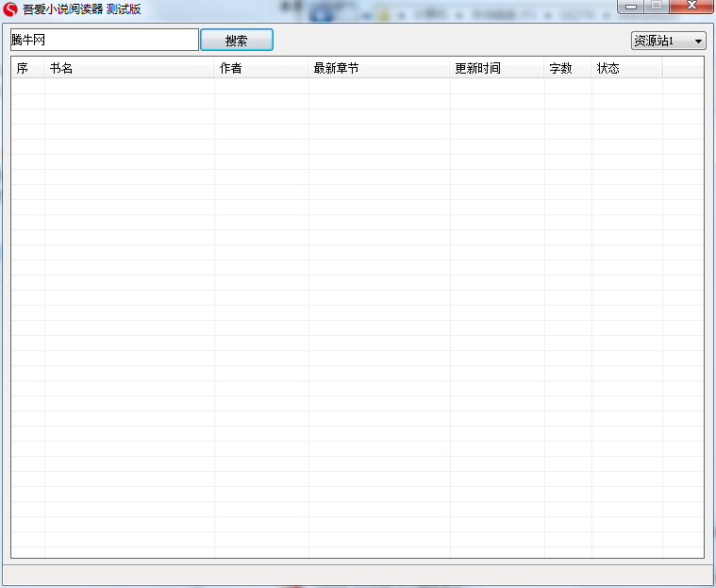Sort by the 字数 column header
Screen dimensions: 716x588
pos(568,68)
